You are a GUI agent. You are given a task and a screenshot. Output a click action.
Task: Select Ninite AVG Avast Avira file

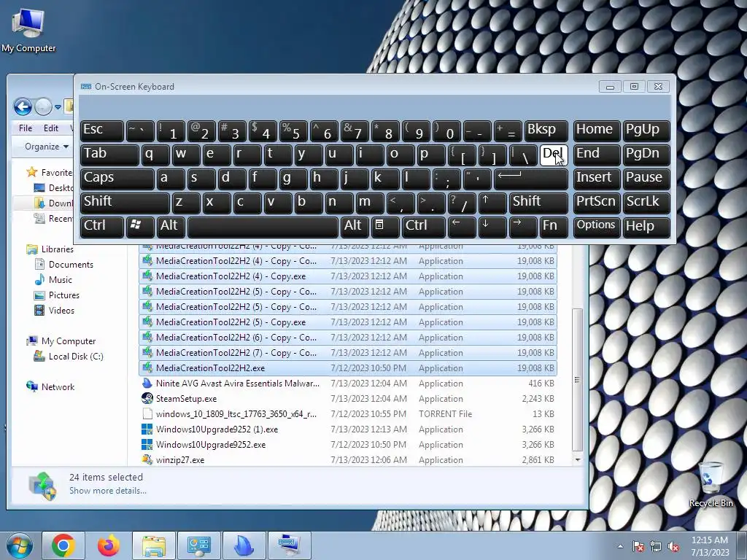pos(348,384)
